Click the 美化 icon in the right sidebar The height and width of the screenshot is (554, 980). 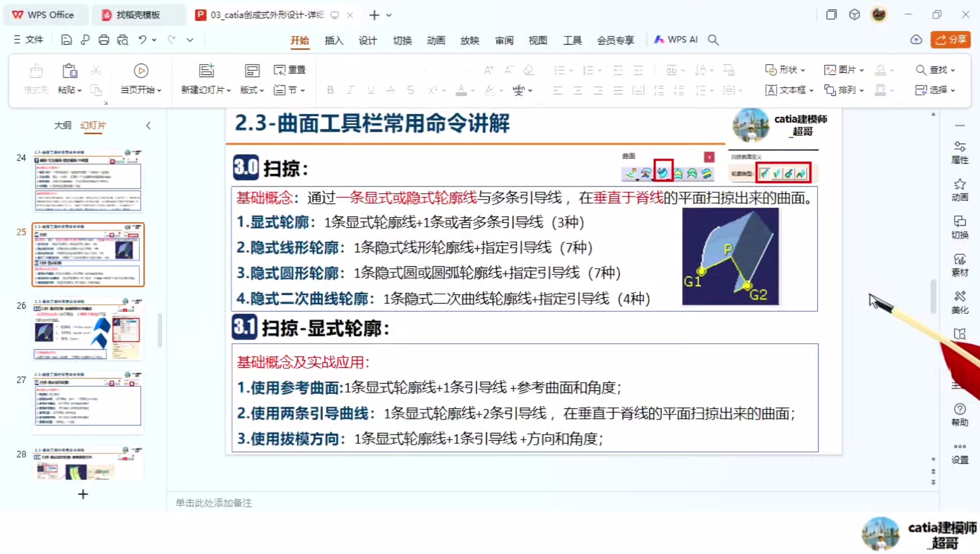960,303
